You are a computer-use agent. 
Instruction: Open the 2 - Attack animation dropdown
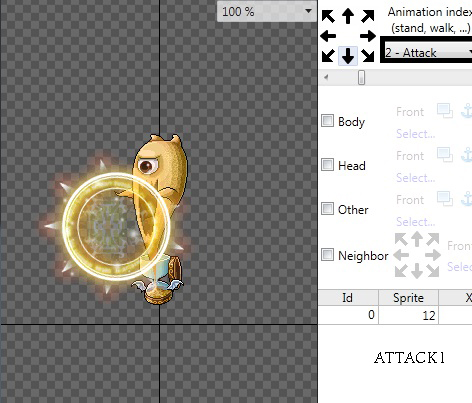[428, 53]
